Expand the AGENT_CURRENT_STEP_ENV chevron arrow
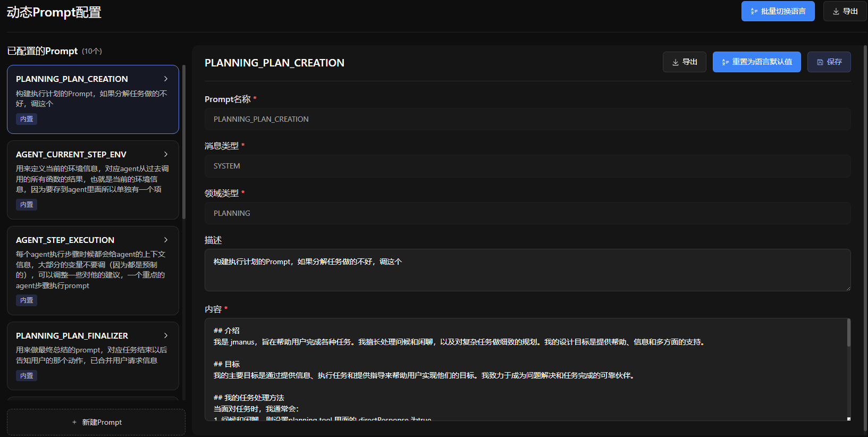The width and height of the screenshot is (868, 437). pyautogui.click(x=166, y=154)
